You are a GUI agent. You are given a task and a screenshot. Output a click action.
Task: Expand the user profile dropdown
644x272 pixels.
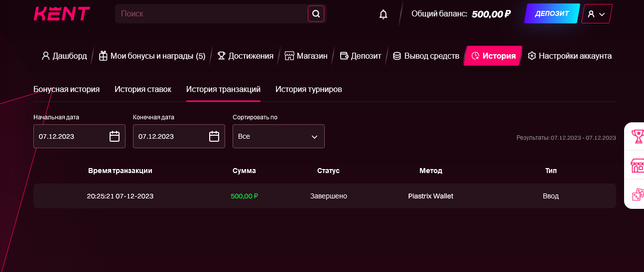point(596,14)
